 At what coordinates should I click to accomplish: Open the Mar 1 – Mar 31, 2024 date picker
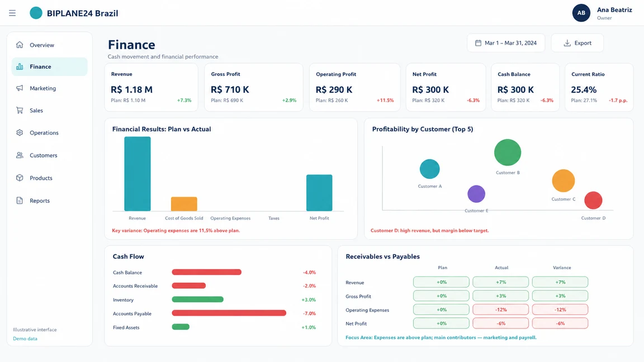pyautogui.click(x=506, y=42)
